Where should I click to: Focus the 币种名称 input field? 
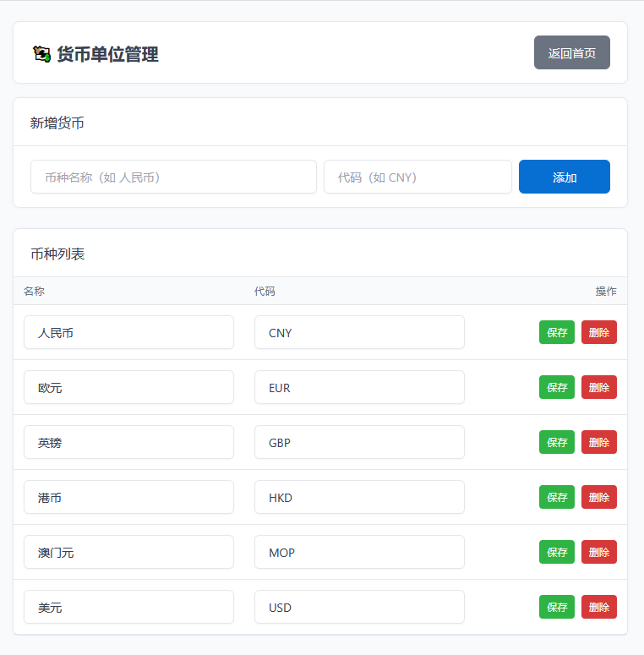[x=173, y=177]
